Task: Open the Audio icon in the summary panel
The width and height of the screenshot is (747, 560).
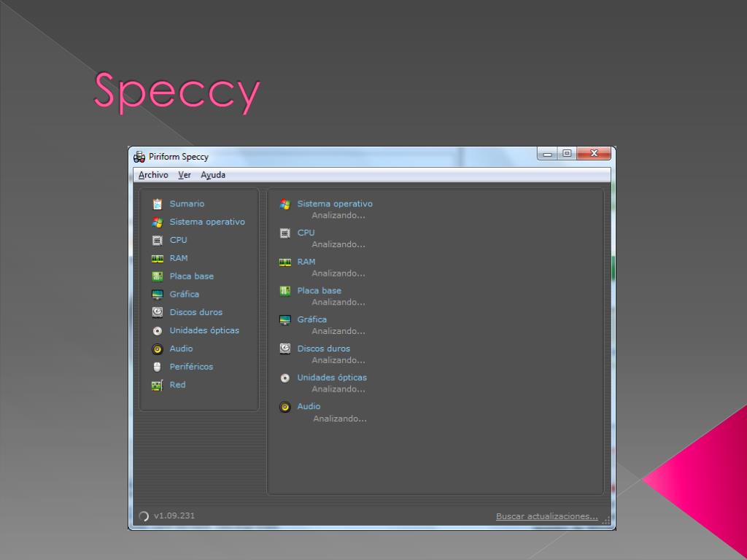Action: [x=285, y=407]
